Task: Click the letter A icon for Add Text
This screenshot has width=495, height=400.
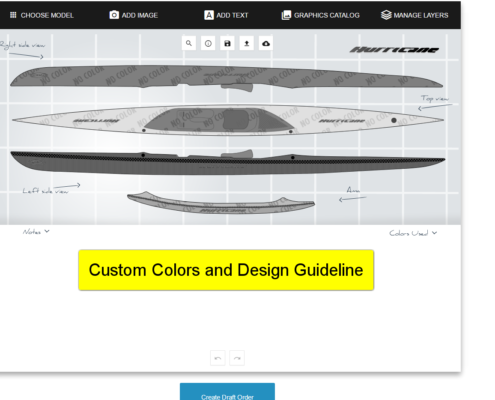Action: point(209,15)
